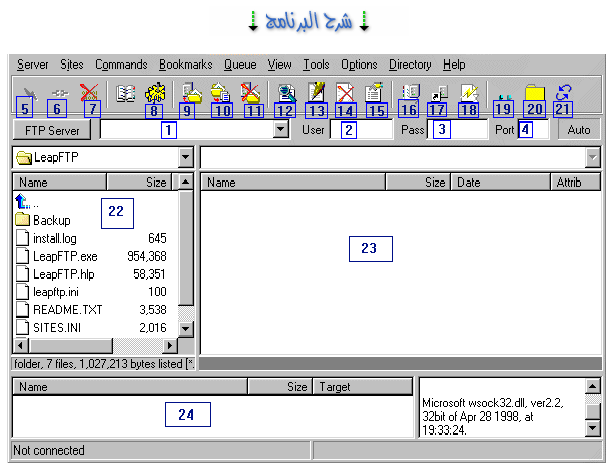
Task: Select the Backup folder in local list
Action: tap(51, 220)
